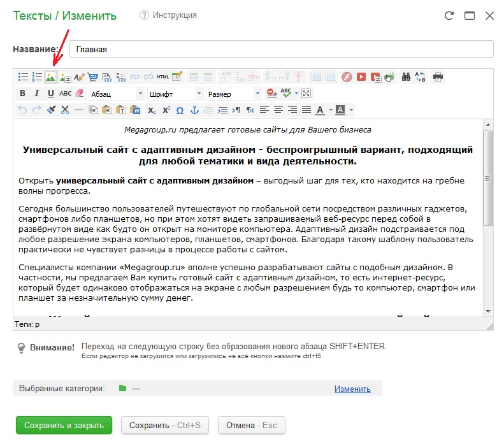504x446 pixels.
Task: Set right-to-left text direction
Action: 250,110
